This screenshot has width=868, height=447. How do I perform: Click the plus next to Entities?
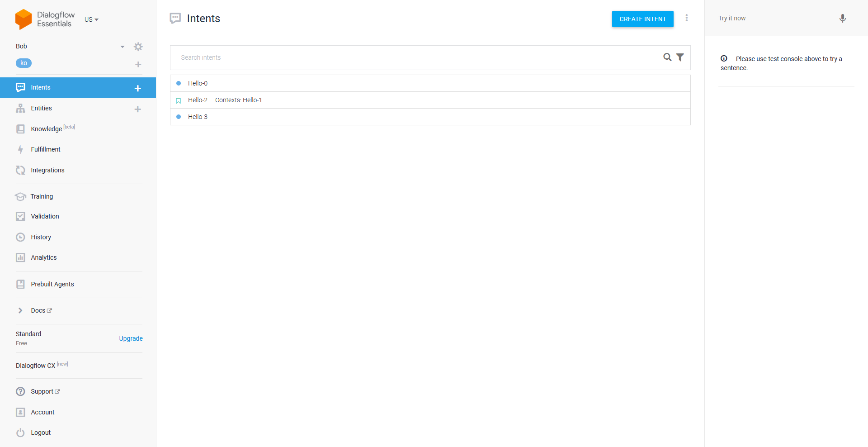tap(138, 109)
